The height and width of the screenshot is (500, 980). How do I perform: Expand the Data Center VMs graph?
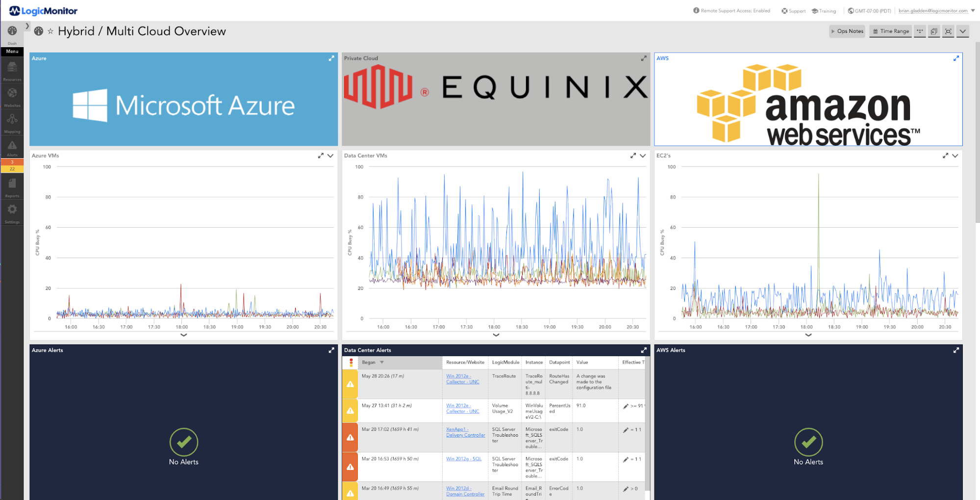coord(633,156)
